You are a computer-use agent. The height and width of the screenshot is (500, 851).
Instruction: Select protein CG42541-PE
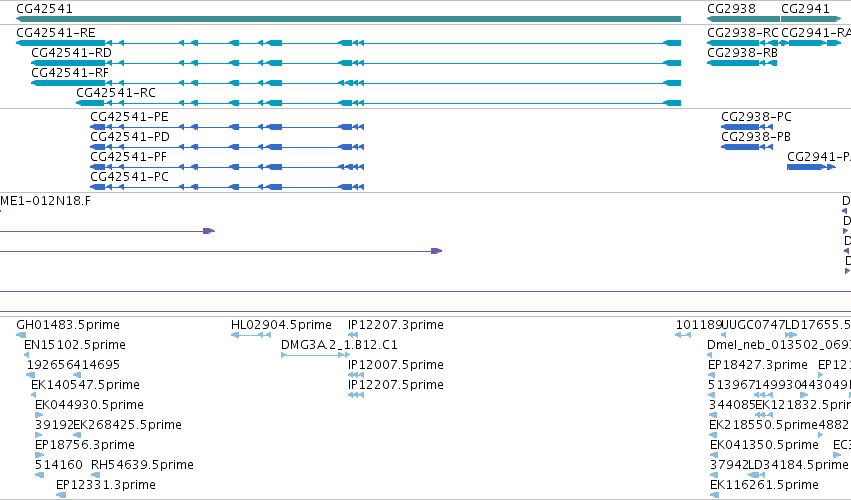pos(129,117)
